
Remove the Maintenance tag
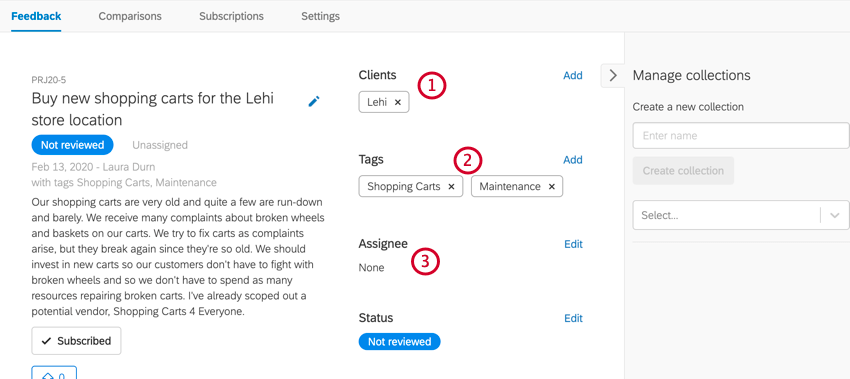(551, 187)
